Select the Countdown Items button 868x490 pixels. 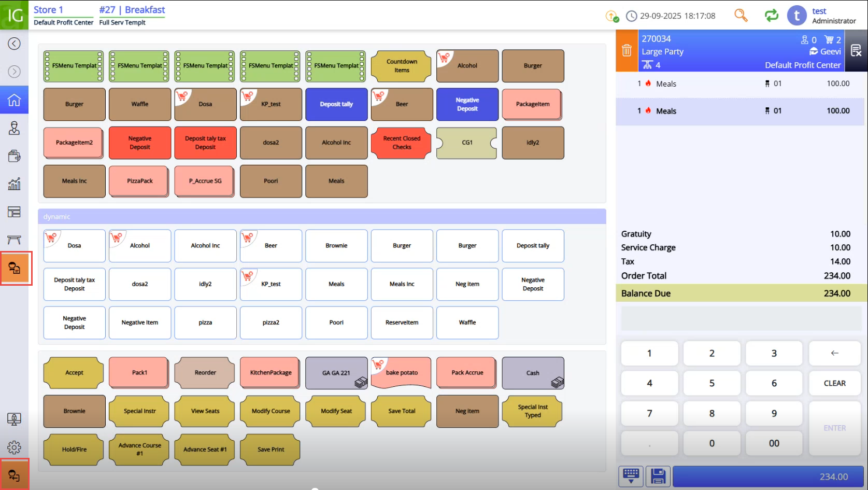(x=402, y=66)
